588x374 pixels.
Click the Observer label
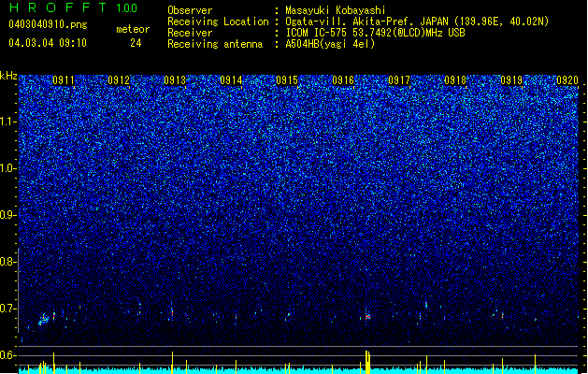190,10
